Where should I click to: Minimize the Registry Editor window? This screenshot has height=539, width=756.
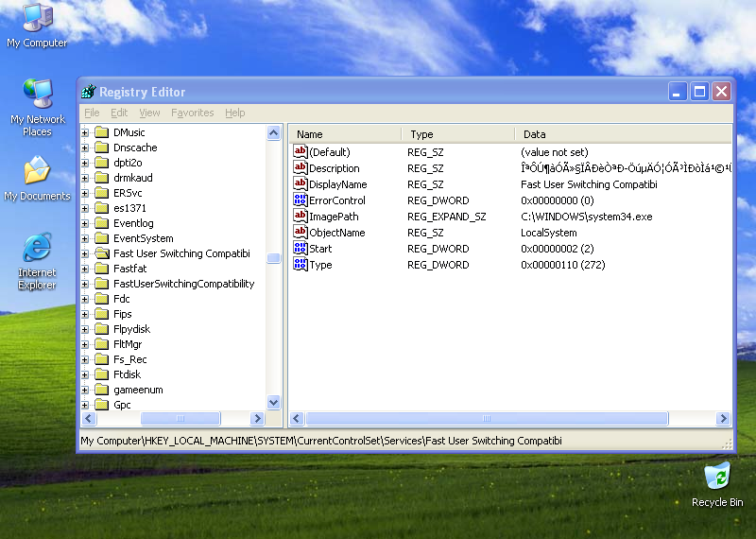pyautogui.click(x=677, y=91)
